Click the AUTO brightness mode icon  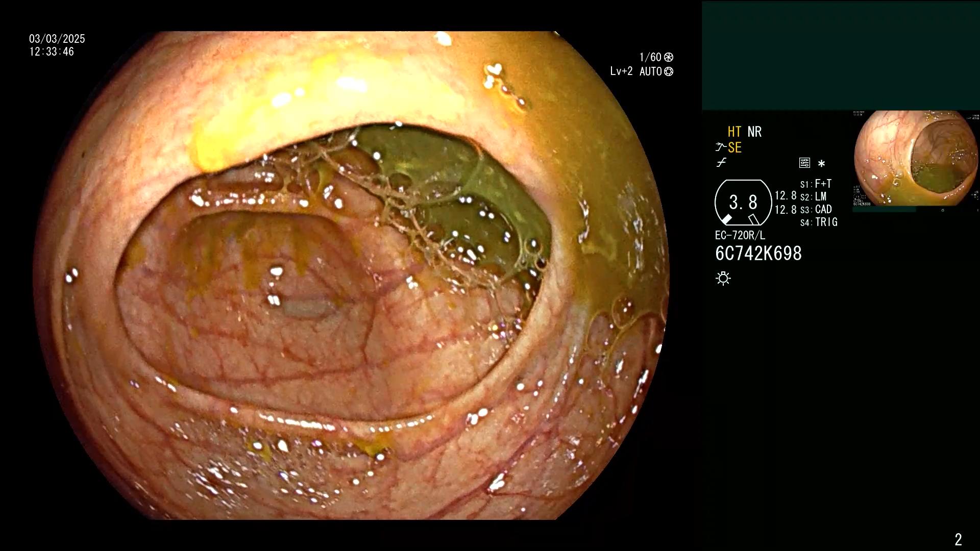click(x=669, y=71)
